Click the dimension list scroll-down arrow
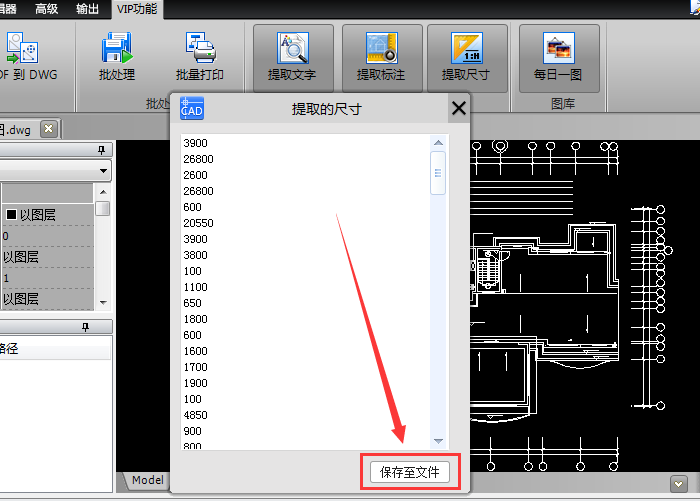 (438, 441)
